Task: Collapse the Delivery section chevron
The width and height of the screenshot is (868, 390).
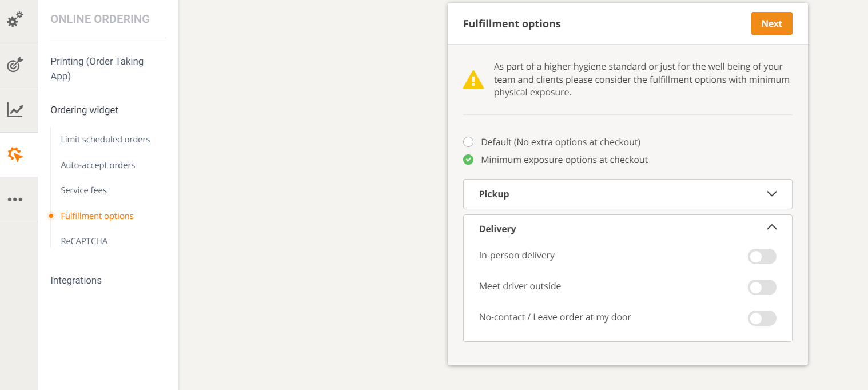Action: [x=771, y=227]
